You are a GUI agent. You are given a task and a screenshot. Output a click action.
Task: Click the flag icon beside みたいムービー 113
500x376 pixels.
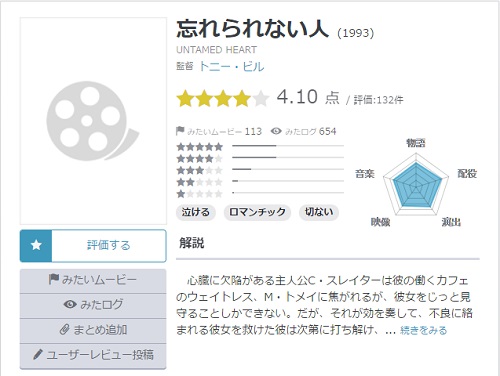[x=180, y=131]
